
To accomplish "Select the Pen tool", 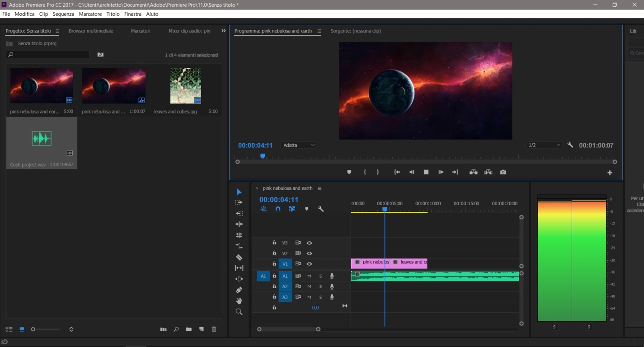I will [x=239, y=290].
